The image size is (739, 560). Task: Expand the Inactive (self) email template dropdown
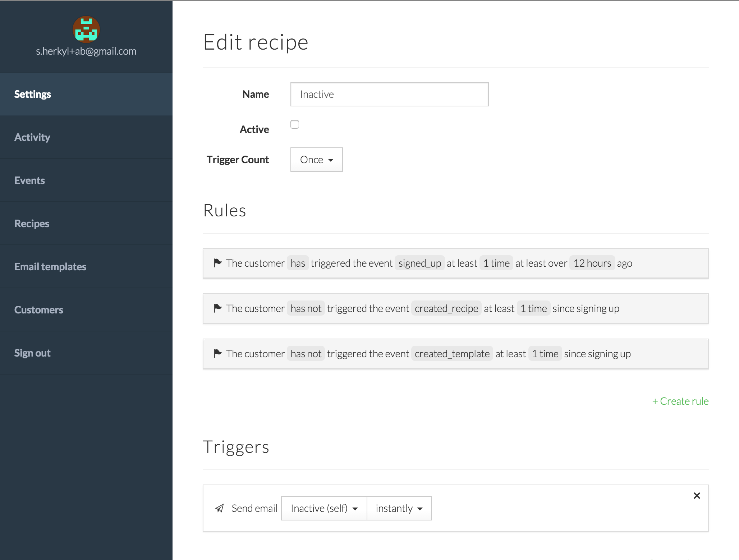tap(324, 508)
